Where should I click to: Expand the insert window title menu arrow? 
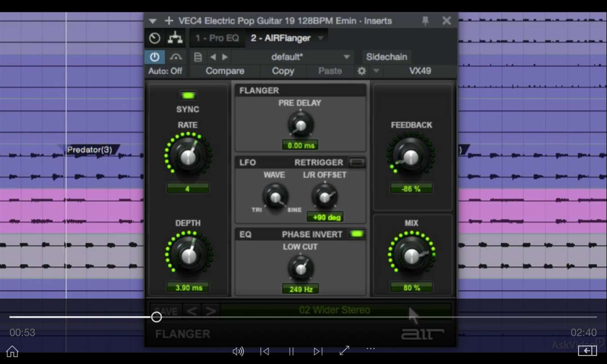(x=153, y=21)
